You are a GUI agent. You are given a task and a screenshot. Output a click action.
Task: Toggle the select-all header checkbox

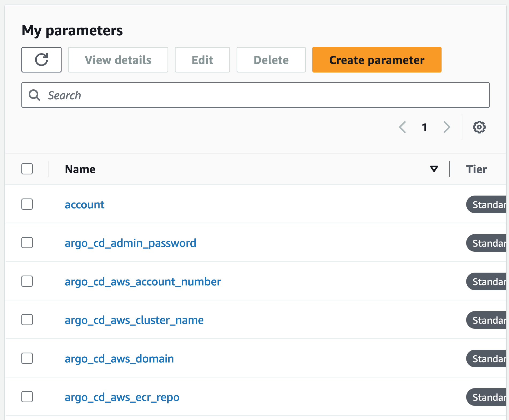[x=27, y=169]
